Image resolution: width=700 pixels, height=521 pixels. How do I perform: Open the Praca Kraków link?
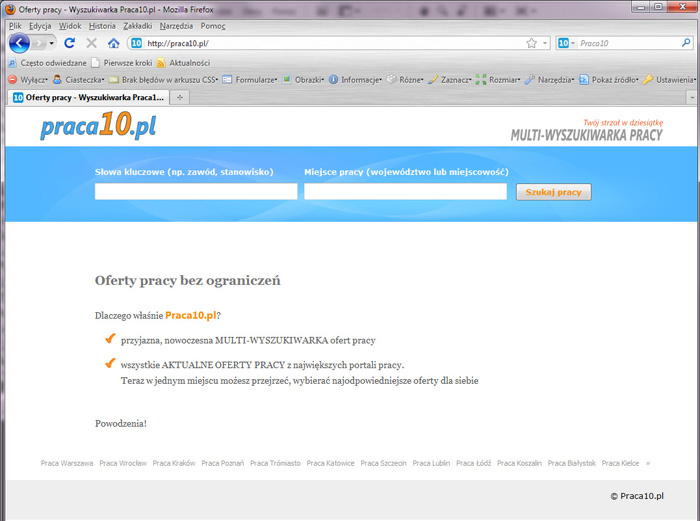pos(174,463)
